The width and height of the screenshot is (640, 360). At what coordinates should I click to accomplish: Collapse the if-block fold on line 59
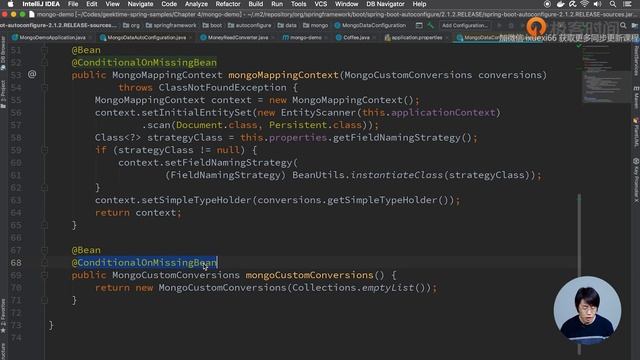point(44,150)
